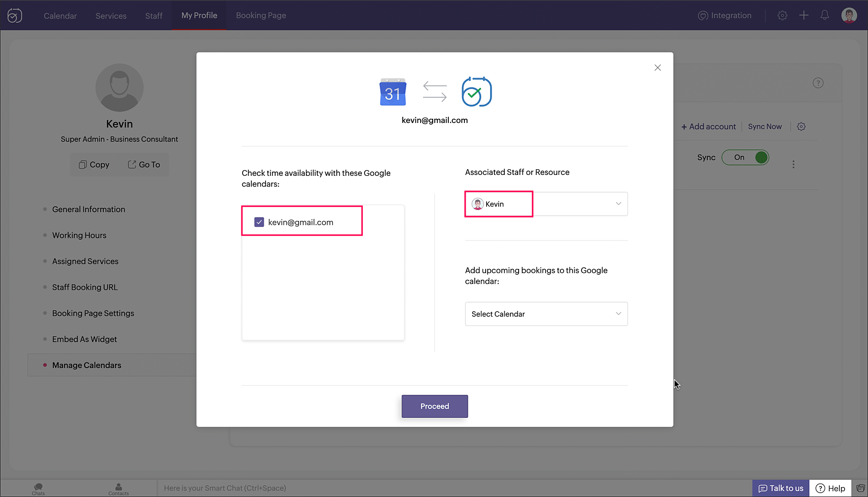Image resolution: width=868 pixels, height=497 pixels.
Task: Open user avatar menu in top bar
Action: coord(849,16)
